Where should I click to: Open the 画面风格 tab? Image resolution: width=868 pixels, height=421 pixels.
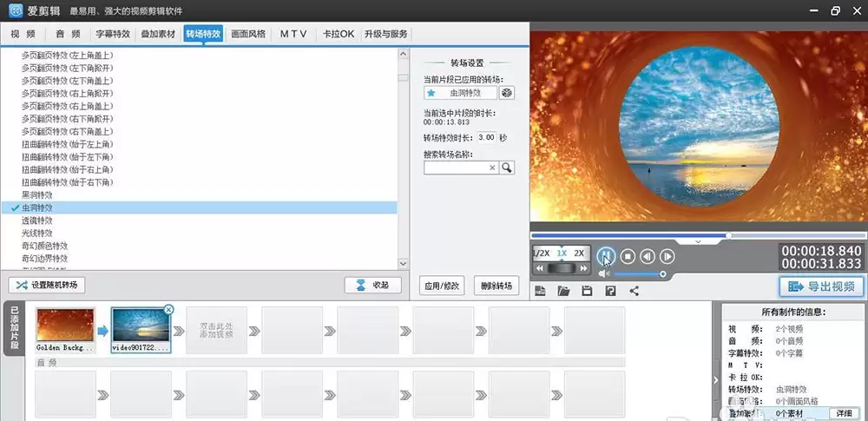pos(248,34)
